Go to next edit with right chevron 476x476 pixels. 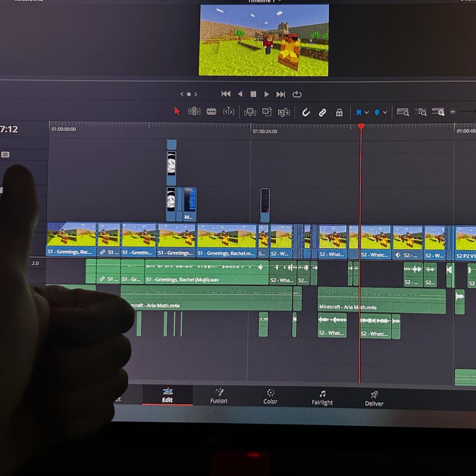tap(196, 94)
